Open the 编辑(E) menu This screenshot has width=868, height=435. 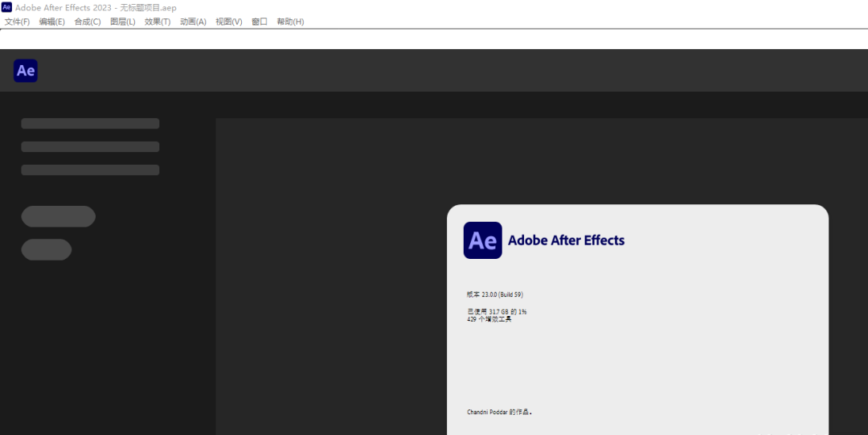pyautogui.click(x=52, y=22)
